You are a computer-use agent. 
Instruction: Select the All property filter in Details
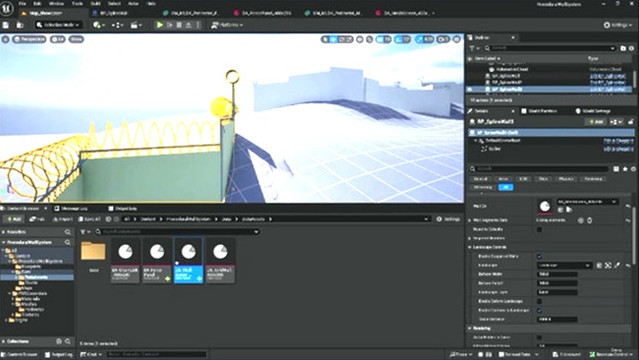click(506, 187)
